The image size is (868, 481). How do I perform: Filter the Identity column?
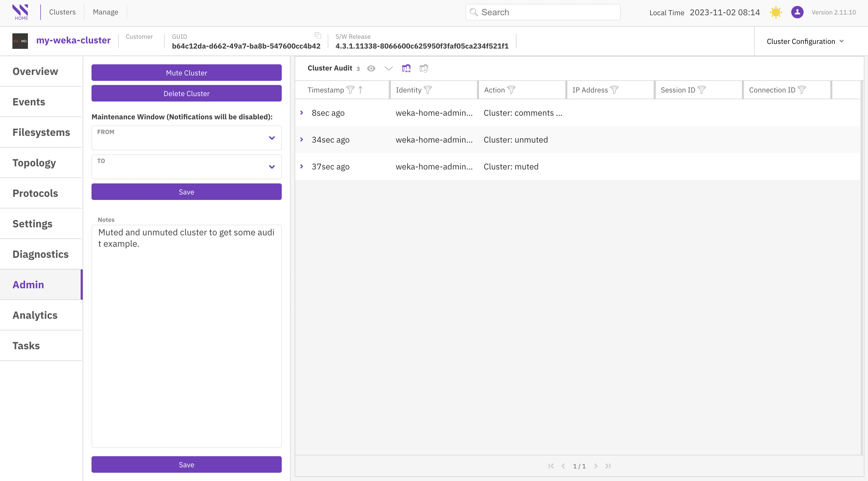[428, 90]
